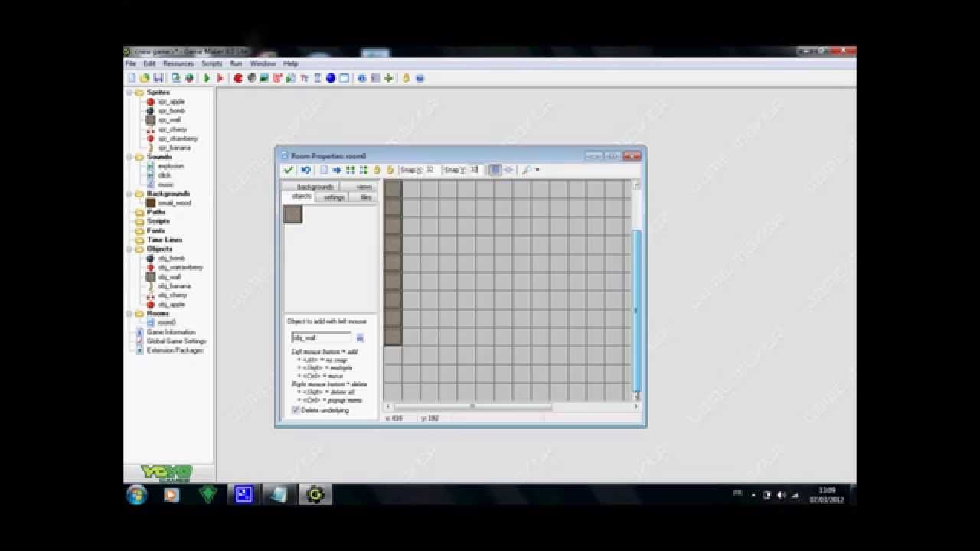
Task: Select spr_banana sprite in the tree
Action: click(x=175, y=148)
